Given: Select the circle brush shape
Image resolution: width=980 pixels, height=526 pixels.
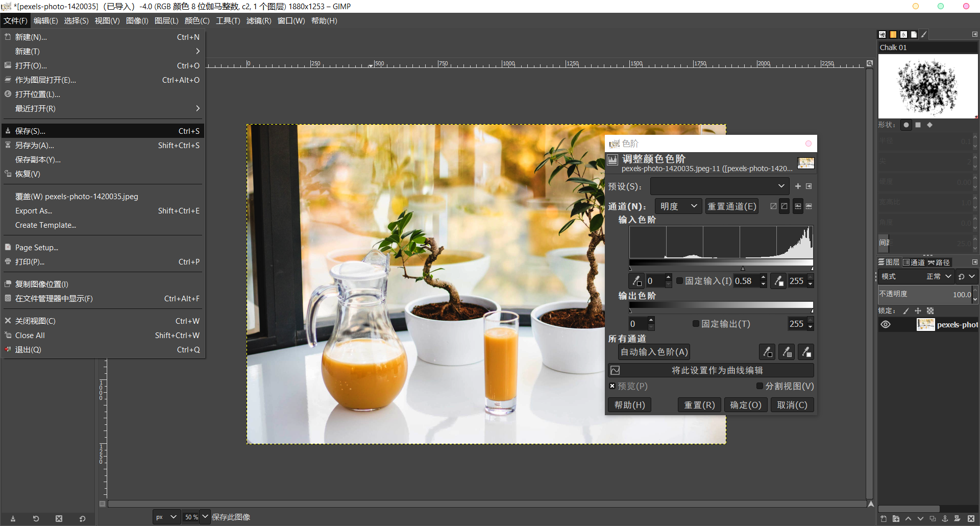Looking at the screenshot, I should (906, 125).
